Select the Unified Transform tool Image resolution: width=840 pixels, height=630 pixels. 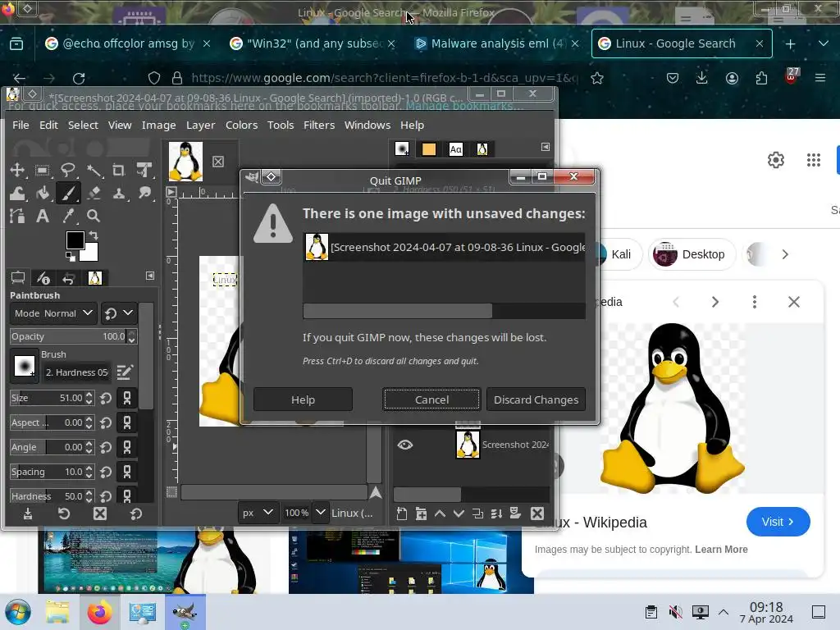point(144,171)
